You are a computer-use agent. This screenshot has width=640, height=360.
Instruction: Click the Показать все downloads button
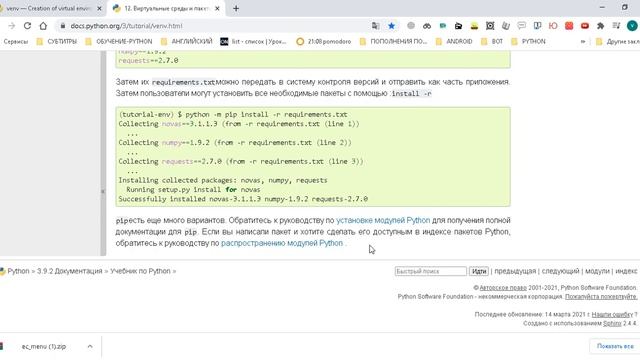coord(615,346)
